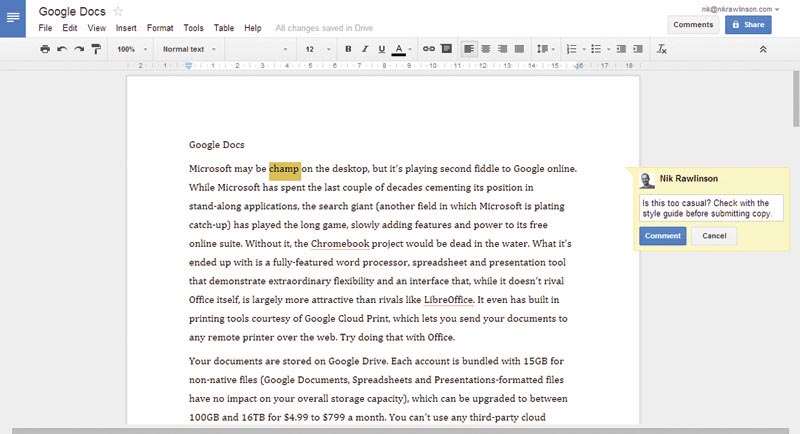The image size is (800, 434).
Task: Click the bulleted list icon
Action: click(596, 49)
